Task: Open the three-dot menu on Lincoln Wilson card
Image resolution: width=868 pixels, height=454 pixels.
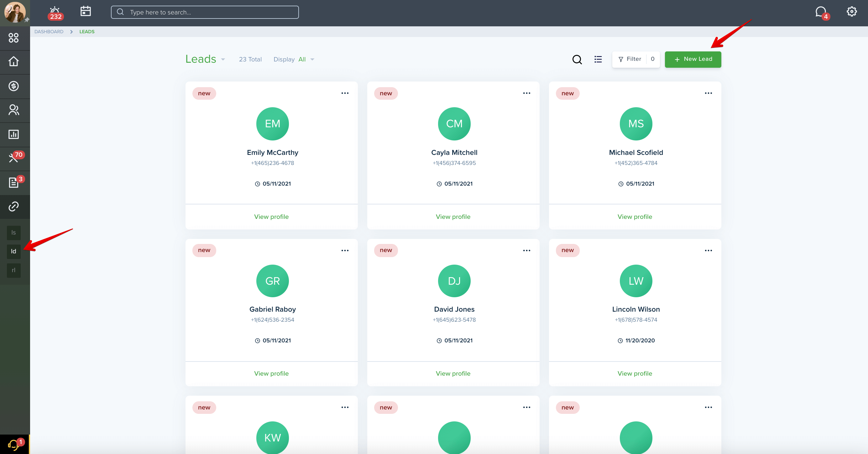Action: point(708,251)
